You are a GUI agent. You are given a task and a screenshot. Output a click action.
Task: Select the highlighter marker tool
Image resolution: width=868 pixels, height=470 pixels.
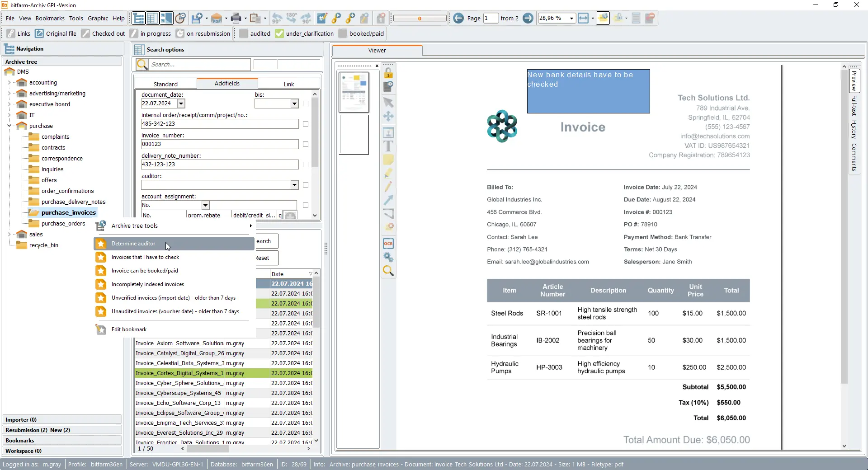(388, 173)
